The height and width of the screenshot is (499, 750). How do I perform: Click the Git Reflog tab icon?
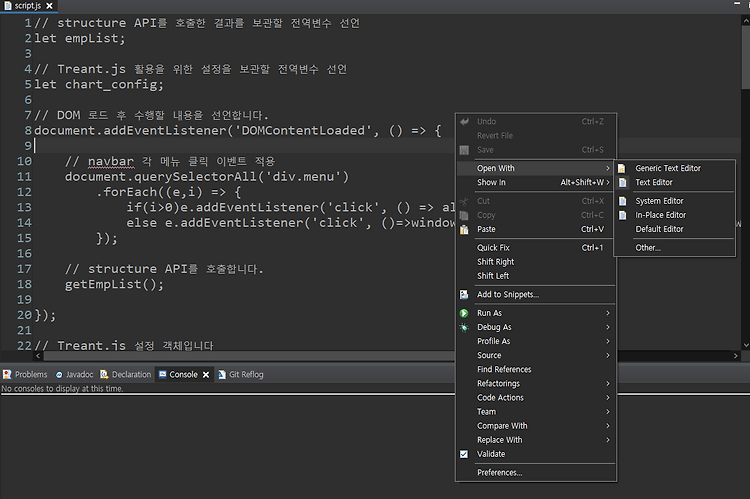coord(222,375)
